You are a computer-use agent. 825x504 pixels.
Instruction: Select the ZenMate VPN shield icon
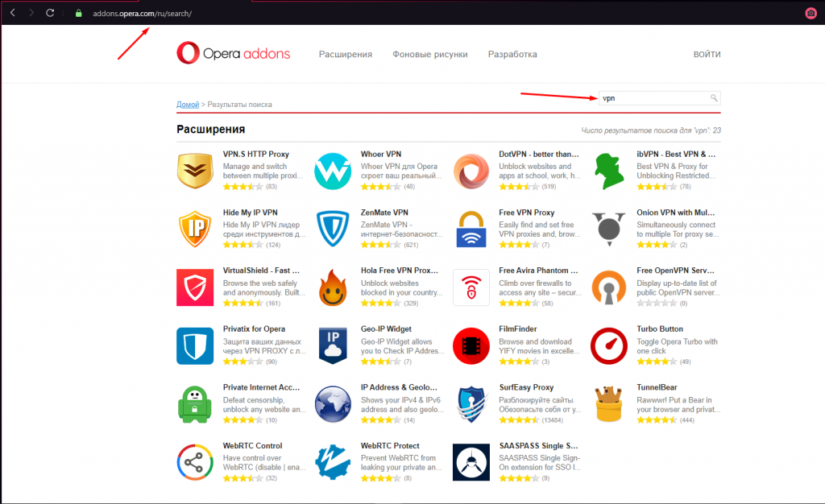click(x=333, y=229)
